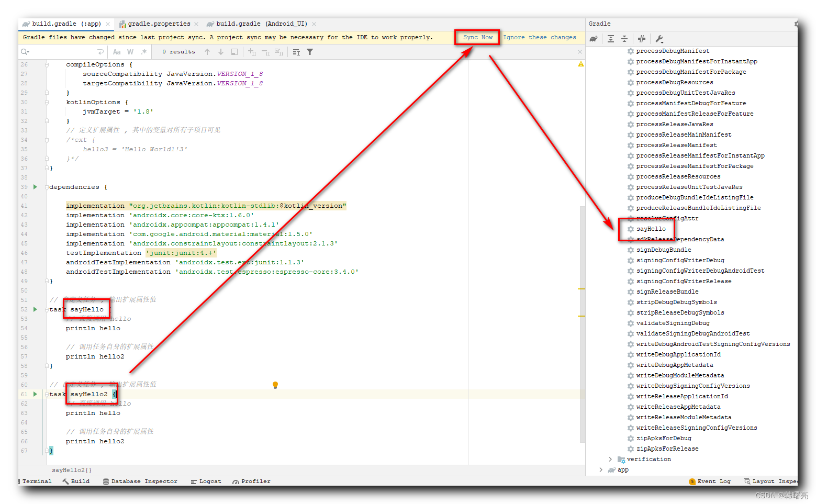Image resolution: width=816 pixels, height=504 pixels.
Task: Expand the app node in Gradle tree
Action: (601, 469)
